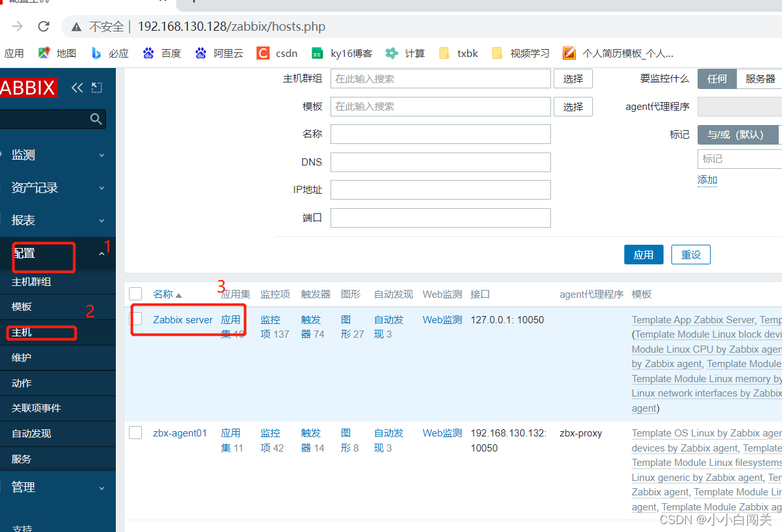782x532 pixels.
Task: Expand the 报表 menu section
Action: (58, 221)
